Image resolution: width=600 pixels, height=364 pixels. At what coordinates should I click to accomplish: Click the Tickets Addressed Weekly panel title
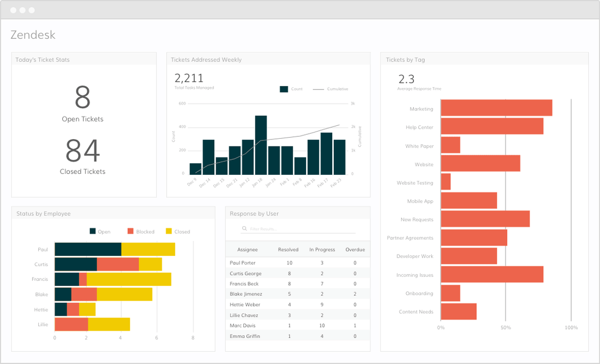tap(206, 59)
